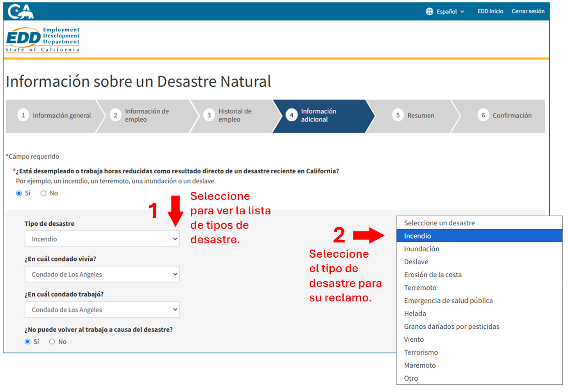Viewport: 568px width, 392px height.
Task: Click the highlighted Incendio option
Action: 417,236
